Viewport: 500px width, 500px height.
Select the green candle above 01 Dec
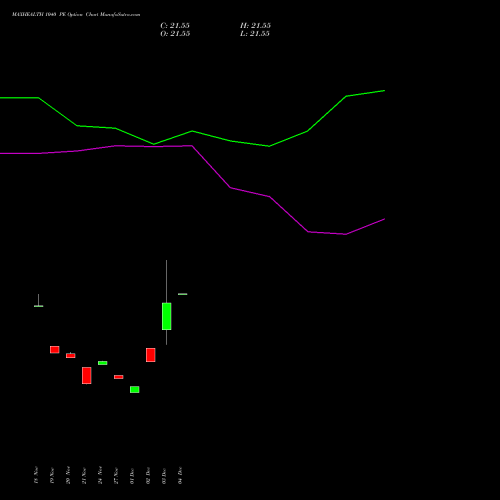pyautogui.click(x=135, y=390)
